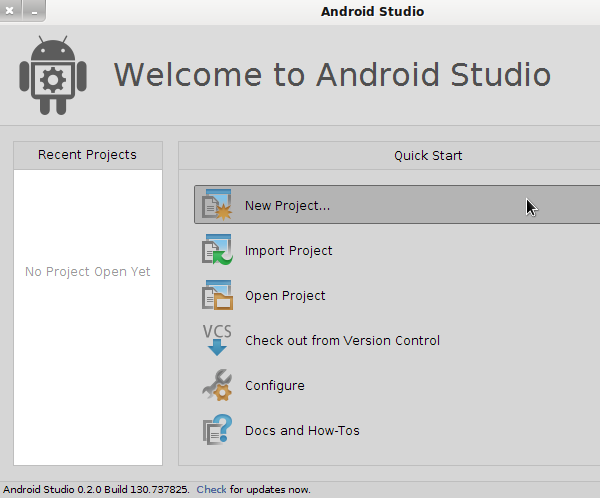Open the Configure label
The height and width of the screenshot is (498, 600).
(x=275, y=385)
